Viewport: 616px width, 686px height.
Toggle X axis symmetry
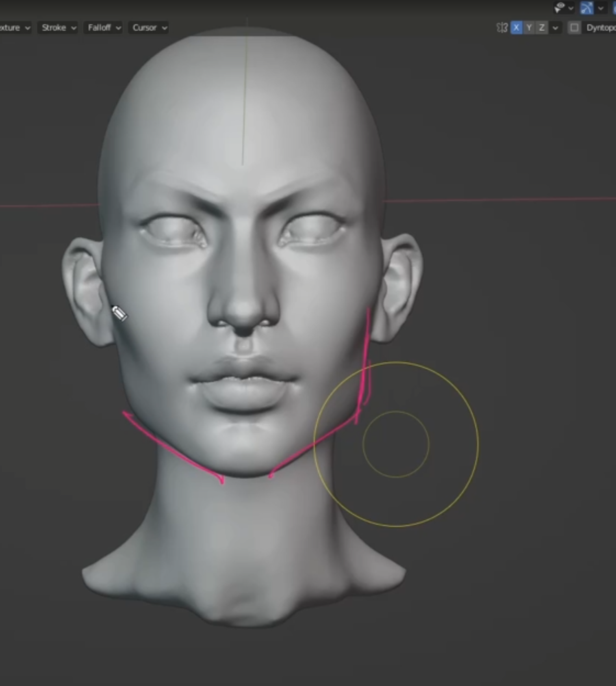pyautogui.click(x=516, y=28)
